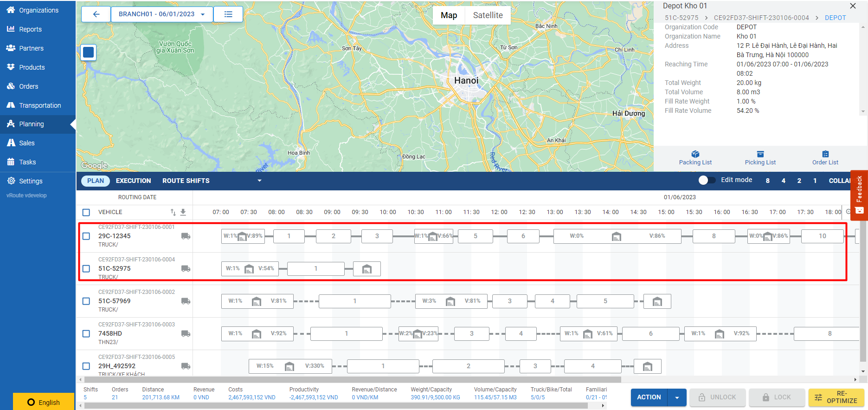Click the end depot icon of route 51C-57969
Image resolution: width=868 pixels, height=410 pixels.
657,301
